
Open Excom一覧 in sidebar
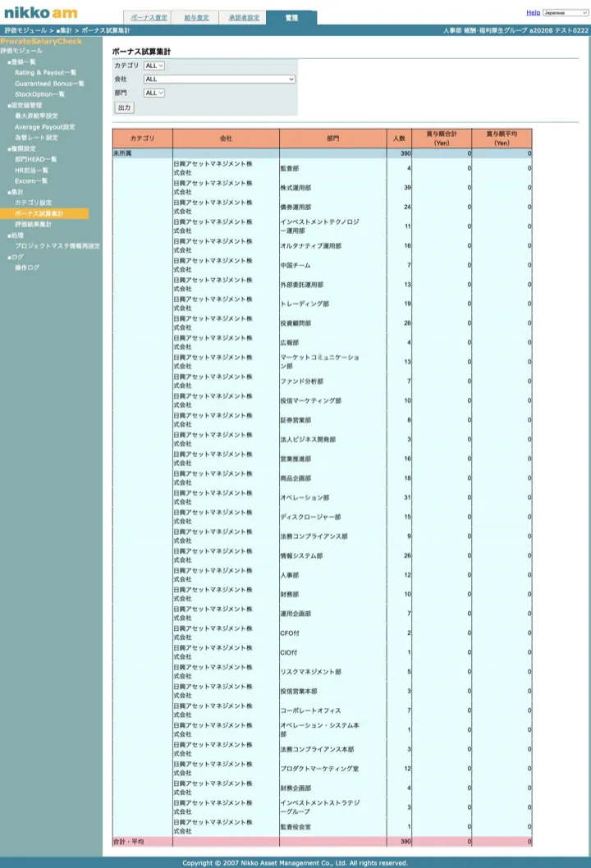point(31,180)
